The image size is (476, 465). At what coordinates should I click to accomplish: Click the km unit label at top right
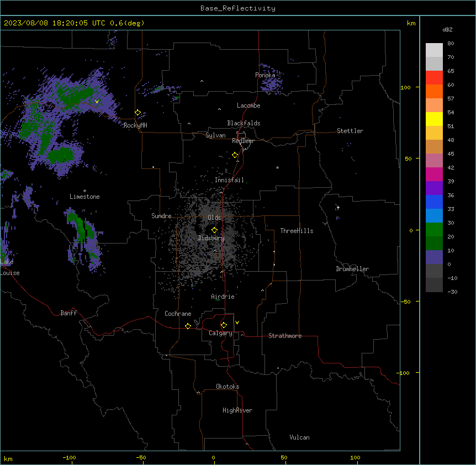[x=411, y=23]
